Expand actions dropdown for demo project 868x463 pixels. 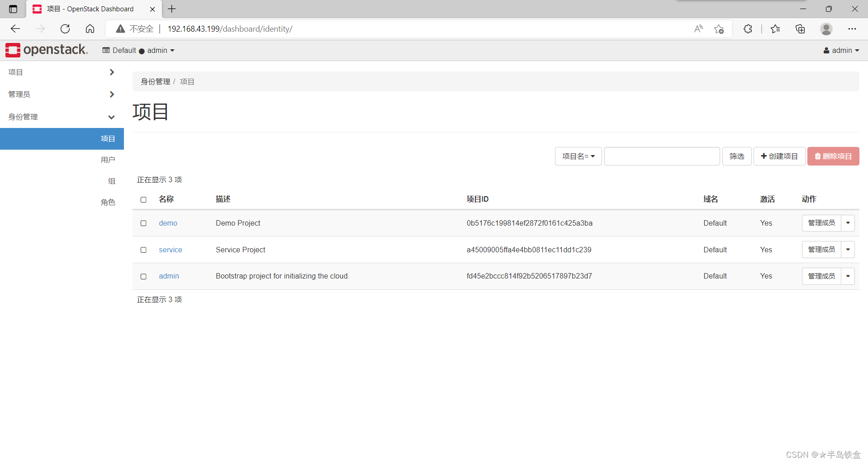(848, 223)
